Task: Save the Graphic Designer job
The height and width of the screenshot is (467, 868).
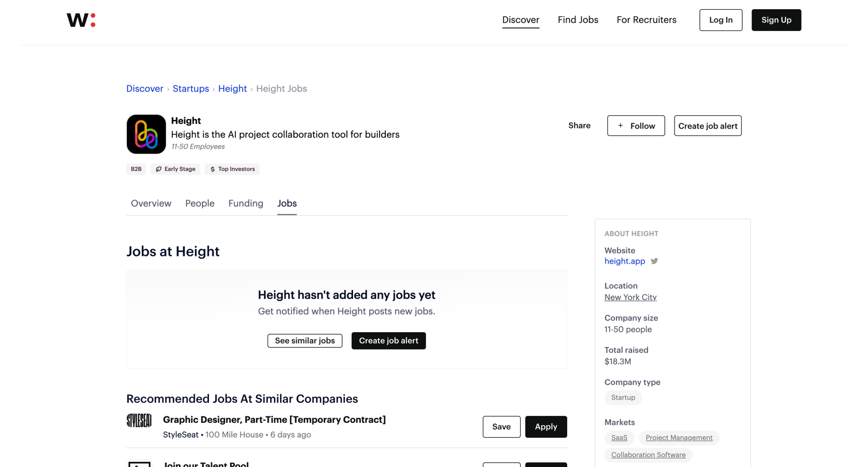Action: [502, 427]
